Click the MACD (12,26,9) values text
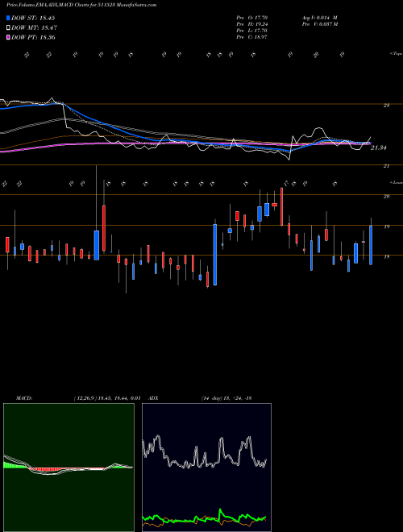The height and width of the screenshot is (532, 403). coord(107,398)
